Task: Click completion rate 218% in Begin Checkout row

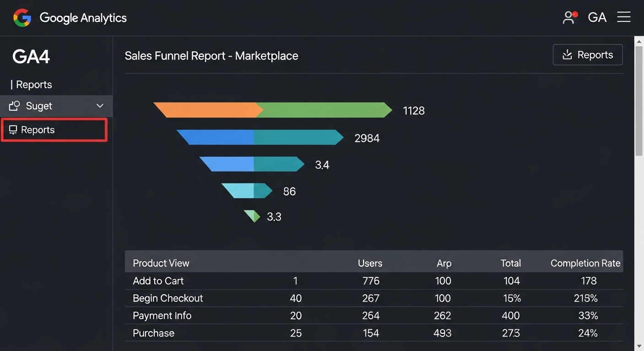Action: 586,298
